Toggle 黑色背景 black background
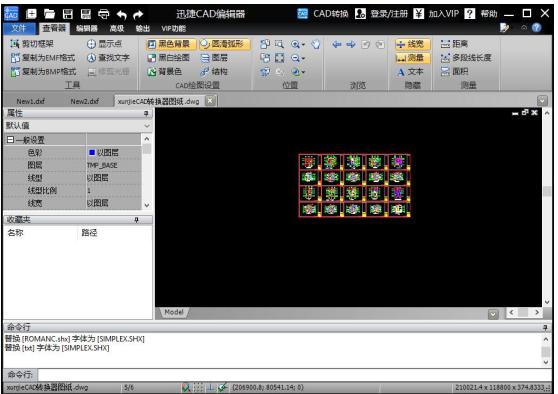Image resolution: width=558 pixels, height=394 pixels. pyautogui.click(x=171, y=44)
